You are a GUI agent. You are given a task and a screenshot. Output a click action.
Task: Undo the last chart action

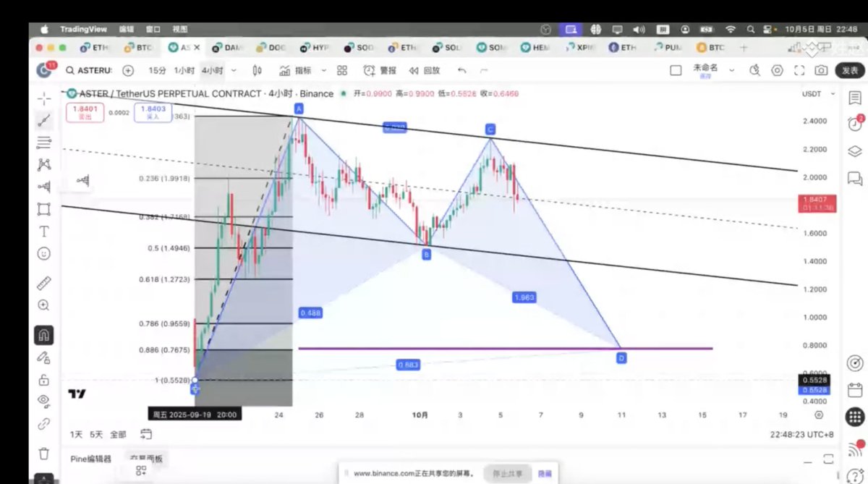(x=461, y=70)
